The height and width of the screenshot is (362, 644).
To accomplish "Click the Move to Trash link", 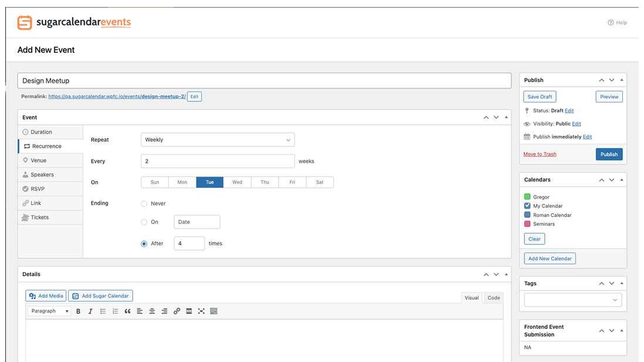I will tap(540, 154).
